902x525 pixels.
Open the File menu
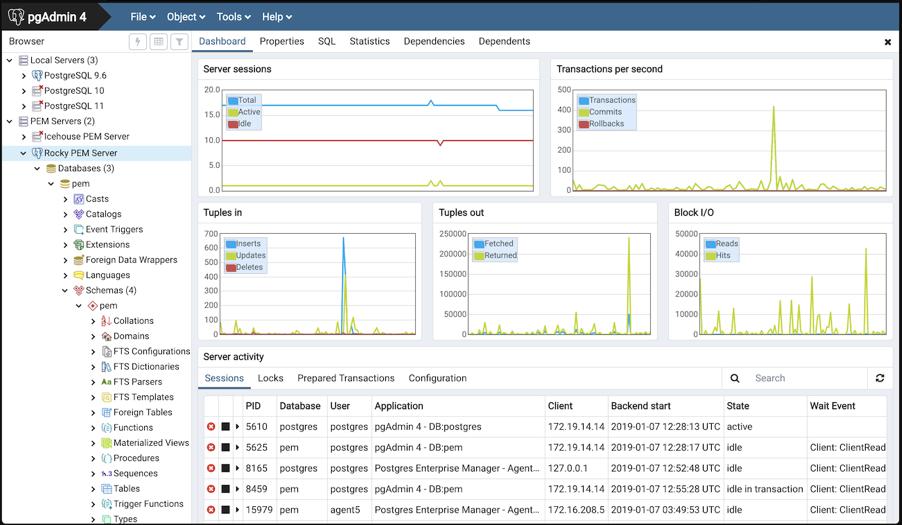(143, 17)
